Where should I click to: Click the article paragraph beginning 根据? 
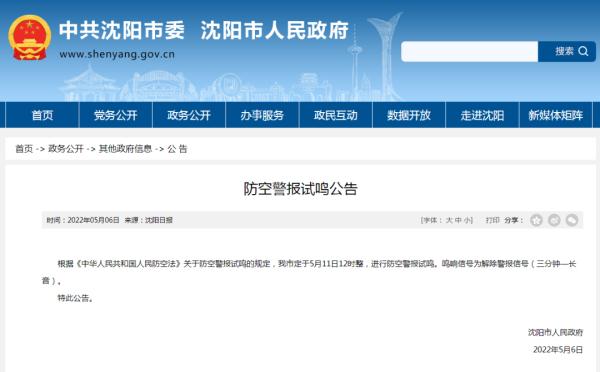coord(309,272)
